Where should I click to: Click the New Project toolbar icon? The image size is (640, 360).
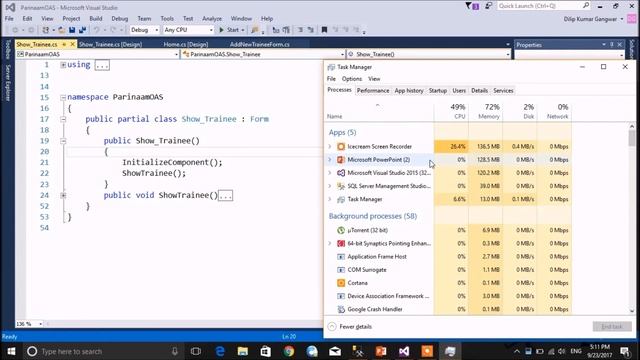coord(46,30)
